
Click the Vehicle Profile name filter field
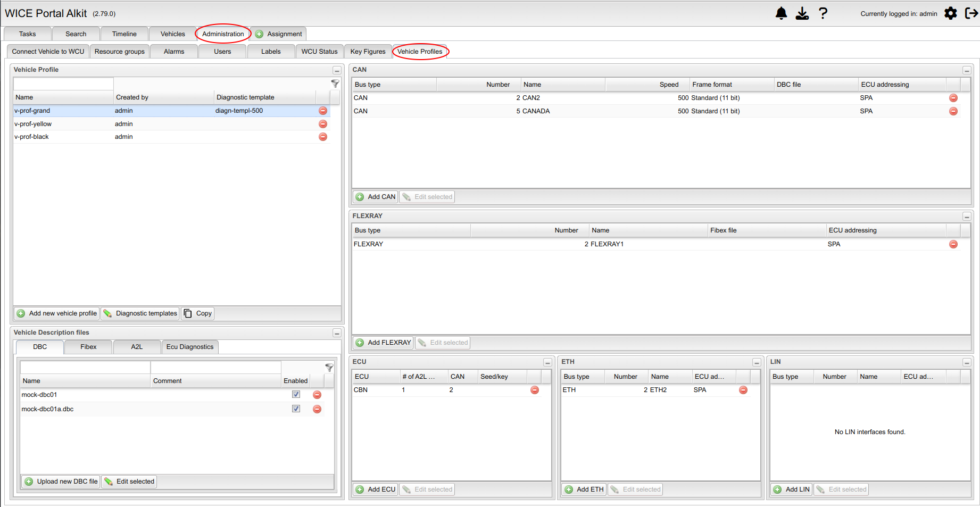coord(63,84)
